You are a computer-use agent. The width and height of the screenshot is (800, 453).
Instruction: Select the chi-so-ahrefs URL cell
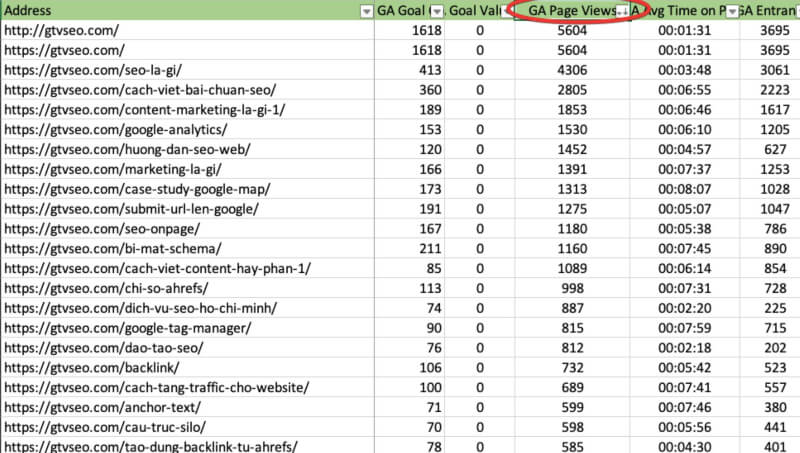point(188,288)
